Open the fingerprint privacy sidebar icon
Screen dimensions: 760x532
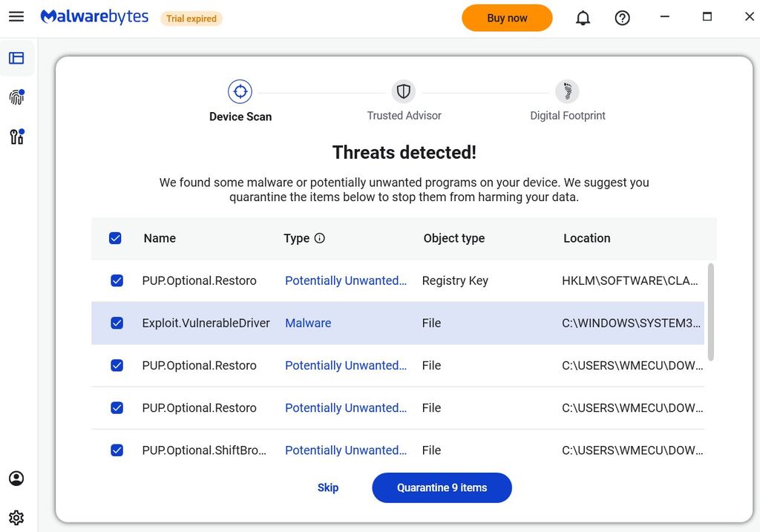tap(16, 97)
